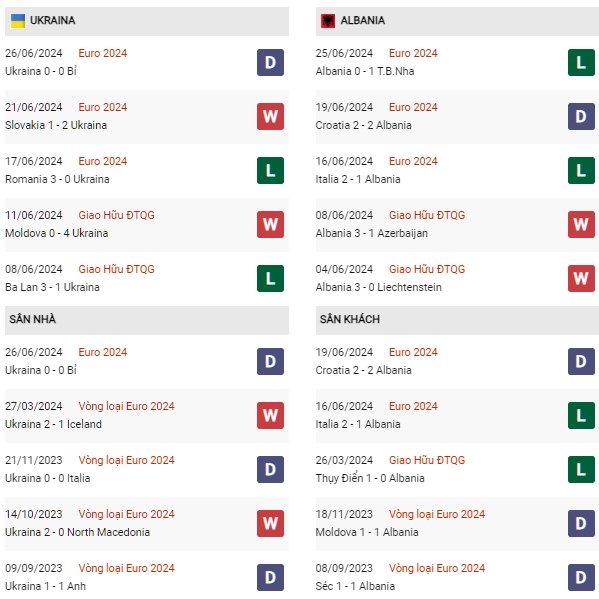Click the W badge for Albania 3 - 0 Liechtenstein
Image resolution: width=599 pixels, height=599 pixels.
[x=581, y=278]
